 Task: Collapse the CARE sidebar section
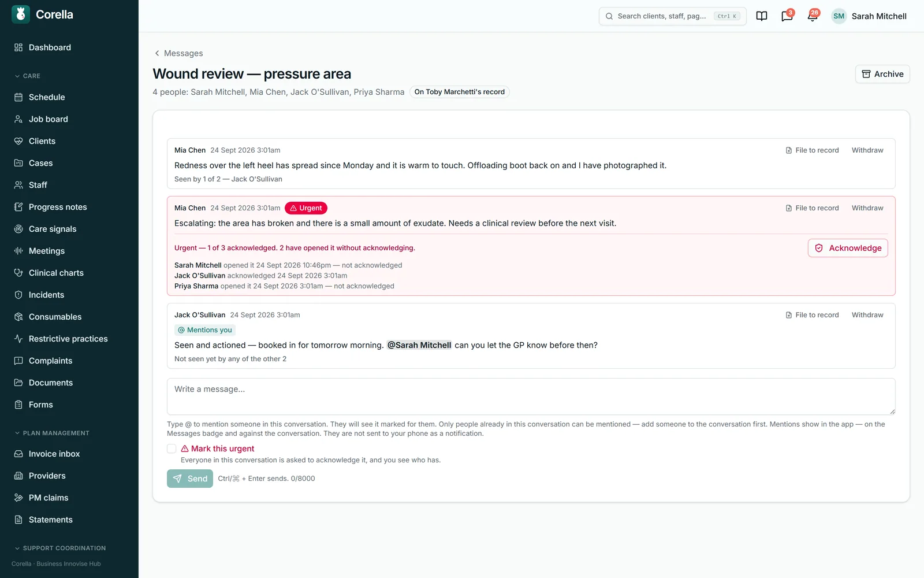(x=27, y=76)
